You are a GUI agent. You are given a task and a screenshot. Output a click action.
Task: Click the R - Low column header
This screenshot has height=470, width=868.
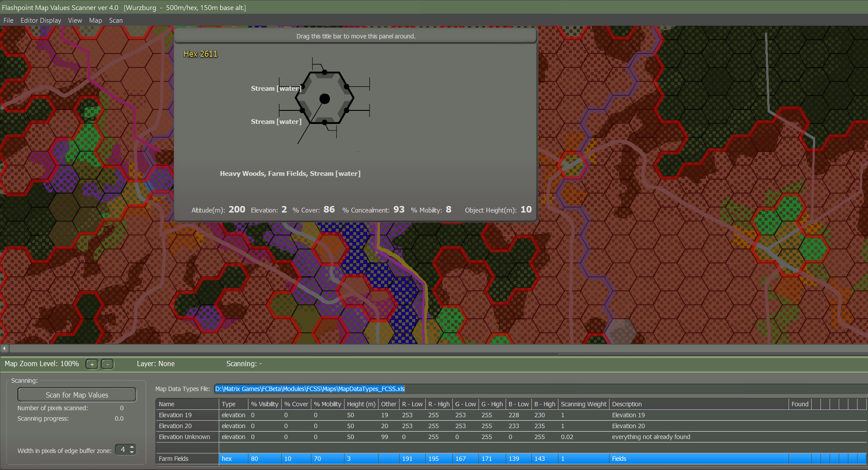tap(412, 404)
